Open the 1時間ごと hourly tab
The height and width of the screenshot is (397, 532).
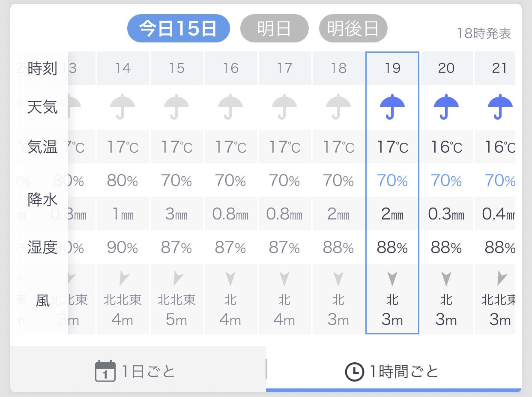point(393,371)
